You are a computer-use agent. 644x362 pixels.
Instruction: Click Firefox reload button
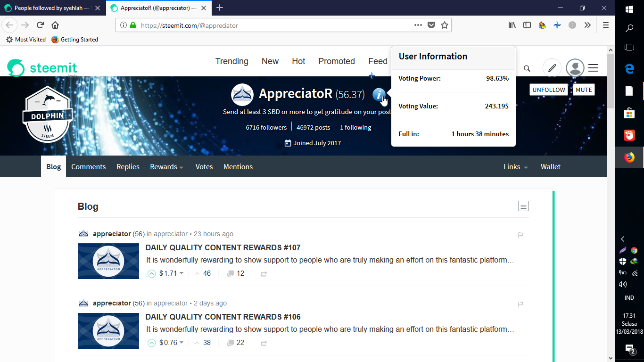pyautogui.click(x=40, y=25)
